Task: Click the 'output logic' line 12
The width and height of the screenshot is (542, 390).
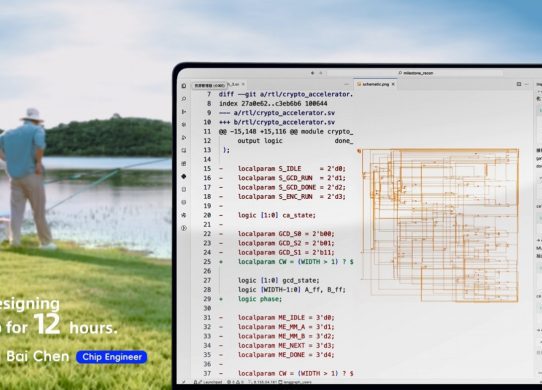Action: [x=295, y=141]
